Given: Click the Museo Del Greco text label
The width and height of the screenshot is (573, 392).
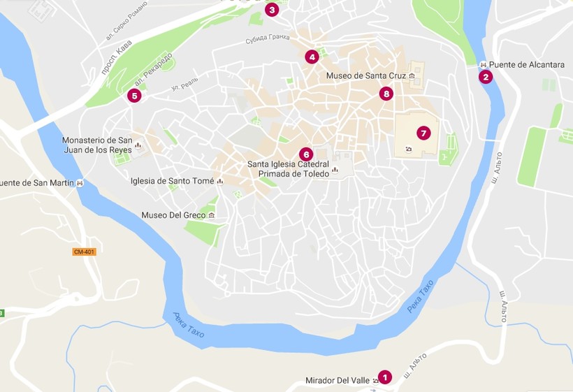Looking at the screenshot, I should coord(173,215).
